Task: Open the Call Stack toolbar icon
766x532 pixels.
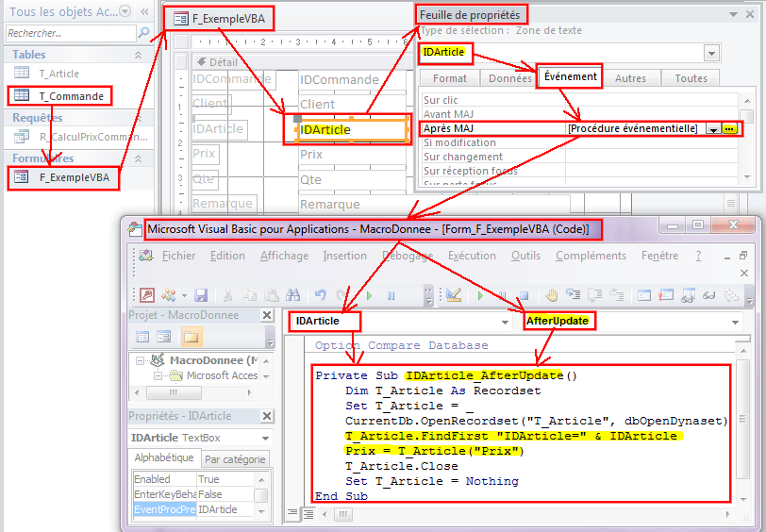Action: pos(731,295)
